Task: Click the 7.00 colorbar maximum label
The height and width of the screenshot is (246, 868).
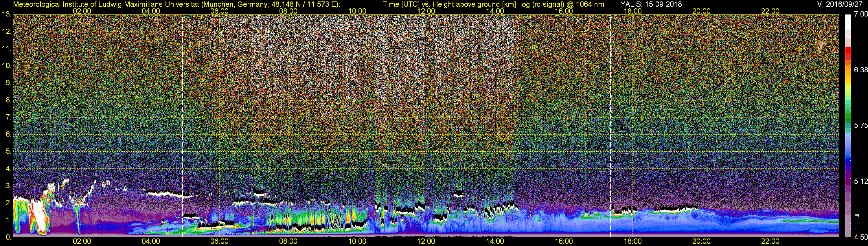Action: (860, 14)
